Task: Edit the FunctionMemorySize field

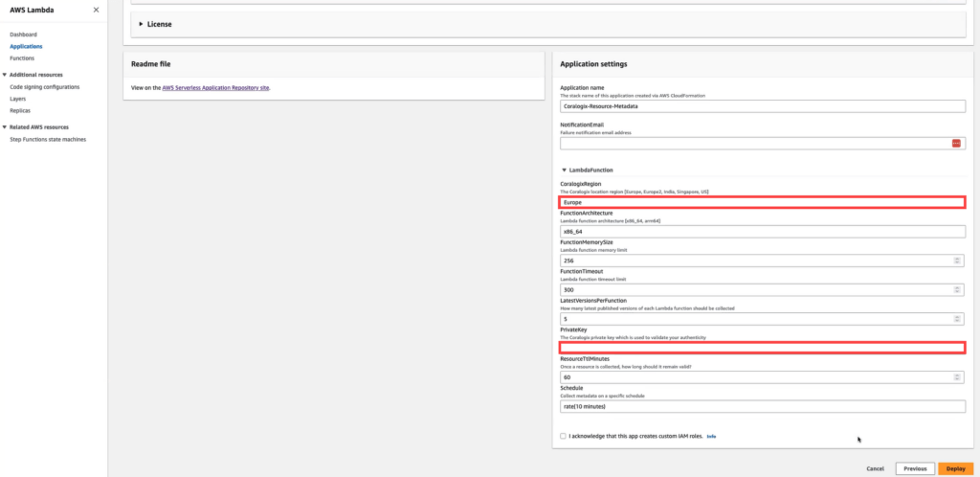Action: coord(763,261)
